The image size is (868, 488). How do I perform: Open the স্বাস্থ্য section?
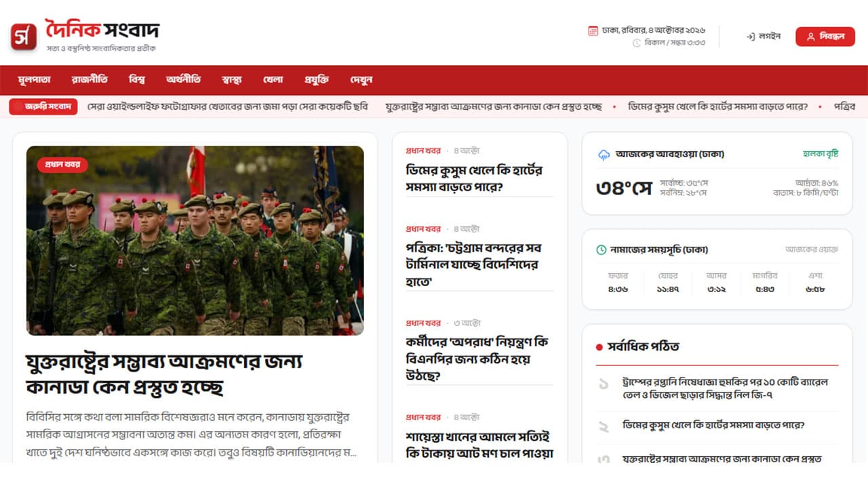pyautogui.click(x=231, y=79)
